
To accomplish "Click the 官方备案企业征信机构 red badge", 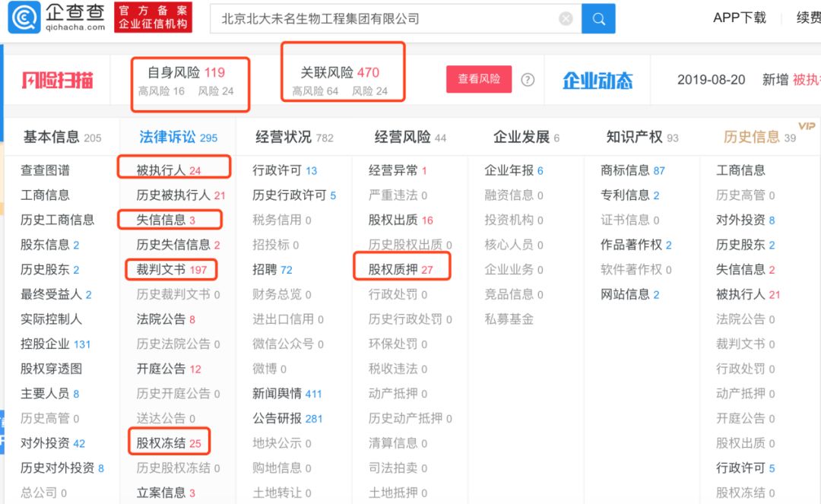I will [x=153, y=17].
